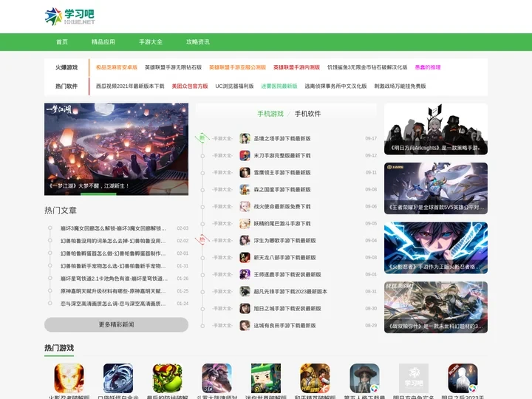Open the green 迷雾医院最新版 link
This screenshot has width=532, height=399.
tap(279, 86)
